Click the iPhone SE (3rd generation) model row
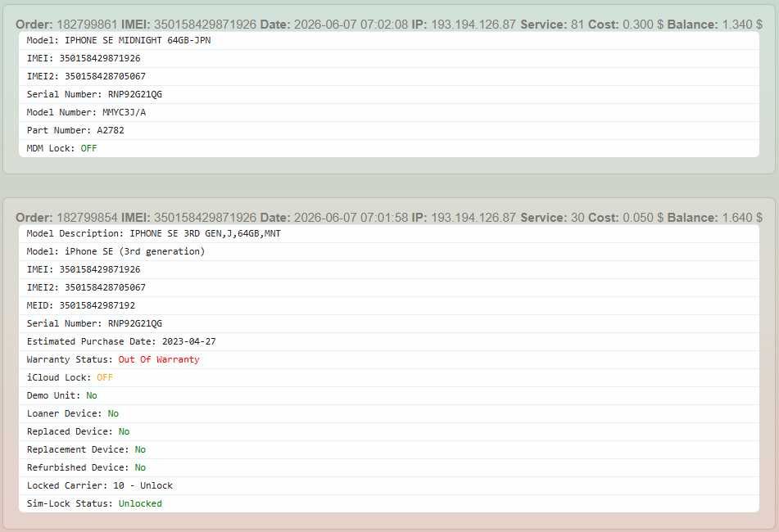779x532 pixels. (389, 251)
